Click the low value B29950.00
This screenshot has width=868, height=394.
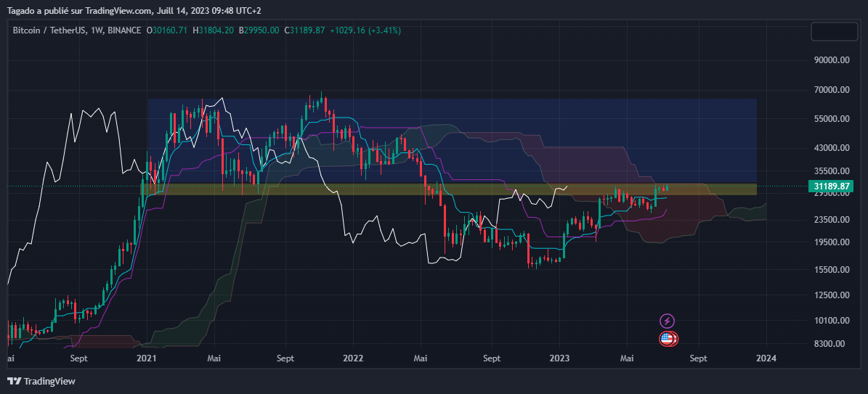click(x=259, y=30)
